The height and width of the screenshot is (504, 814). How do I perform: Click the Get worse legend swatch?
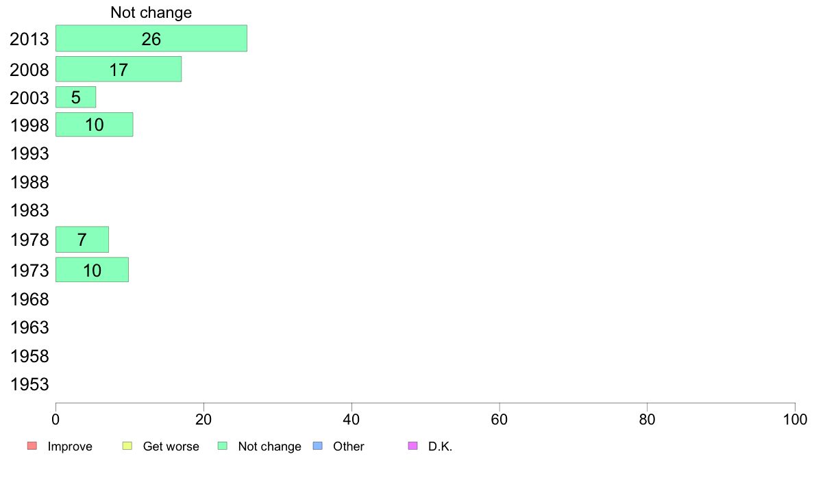pos(127,446)
